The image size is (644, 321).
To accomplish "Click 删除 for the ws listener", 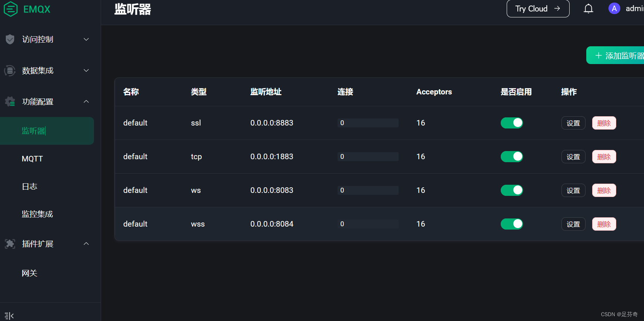I will (x=604, y=190).
